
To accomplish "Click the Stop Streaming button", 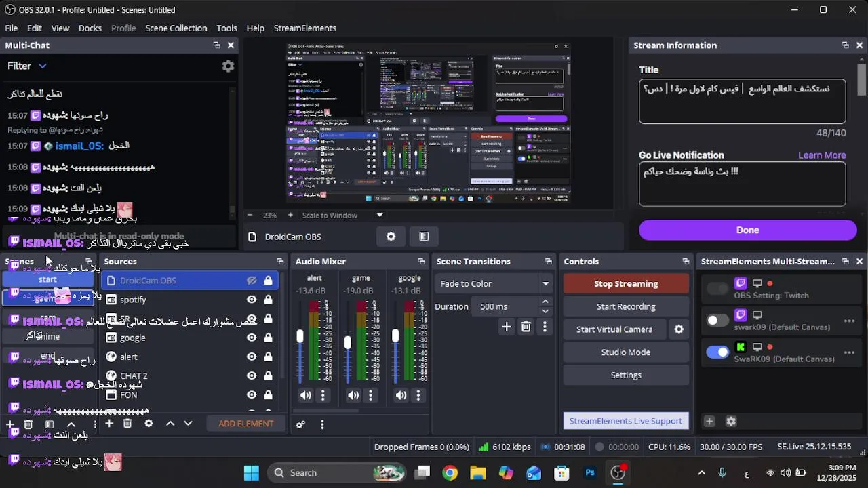I will 626,284.
